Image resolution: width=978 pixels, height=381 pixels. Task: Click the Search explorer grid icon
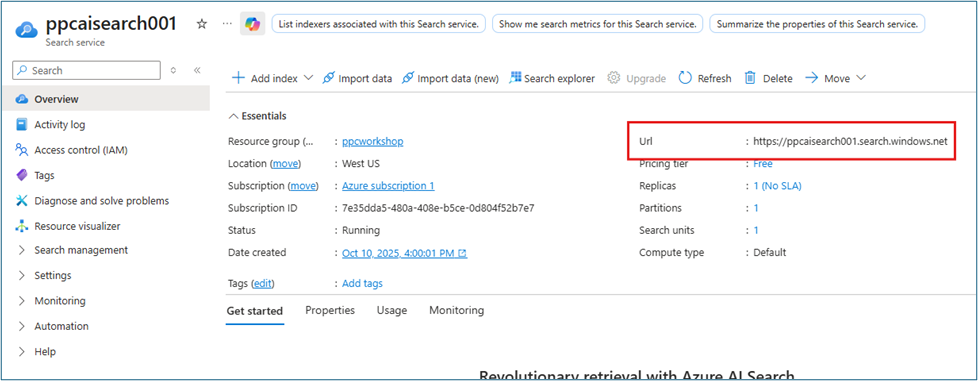coord(515,78)
